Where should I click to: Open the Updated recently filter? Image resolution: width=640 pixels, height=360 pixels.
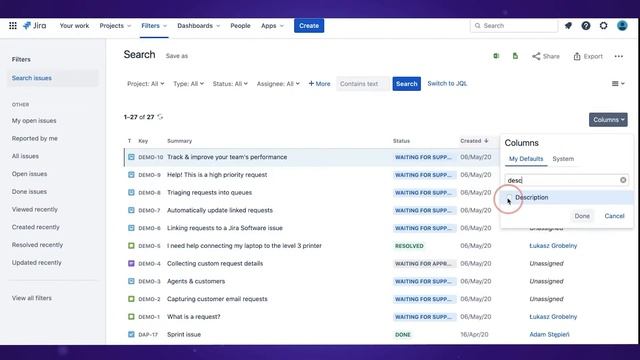(36, 263)
